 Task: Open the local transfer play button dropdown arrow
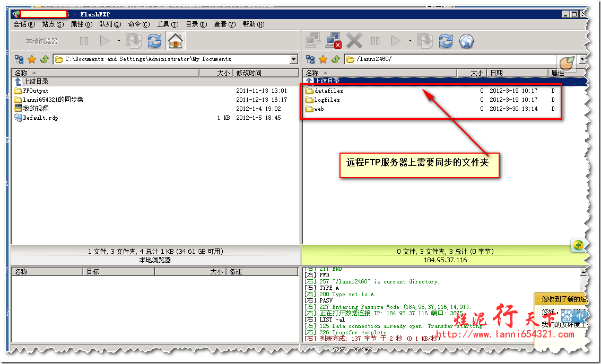119,41
